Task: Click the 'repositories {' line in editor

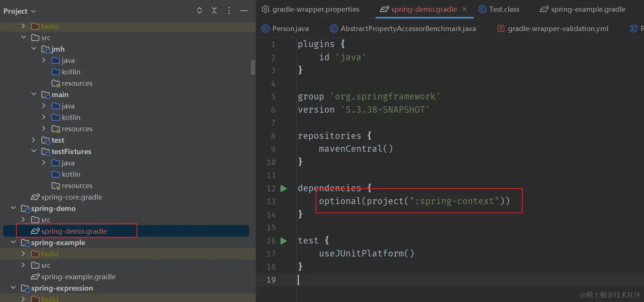Action: coord(335,136)
